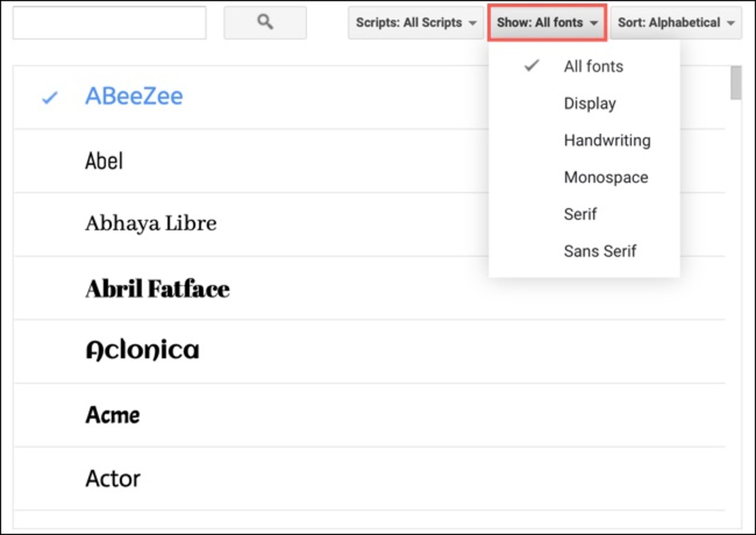The height and width of the screenshot is (535, 756).
Task: Select the ABeeZee font entry
Action: [x=134, y=96]
